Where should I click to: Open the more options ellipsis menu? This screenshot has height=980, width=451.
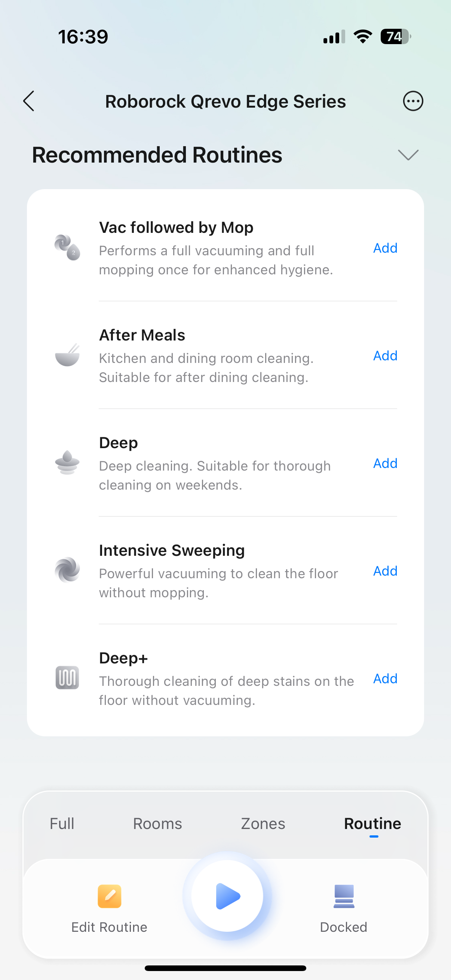tap(413, 101)
